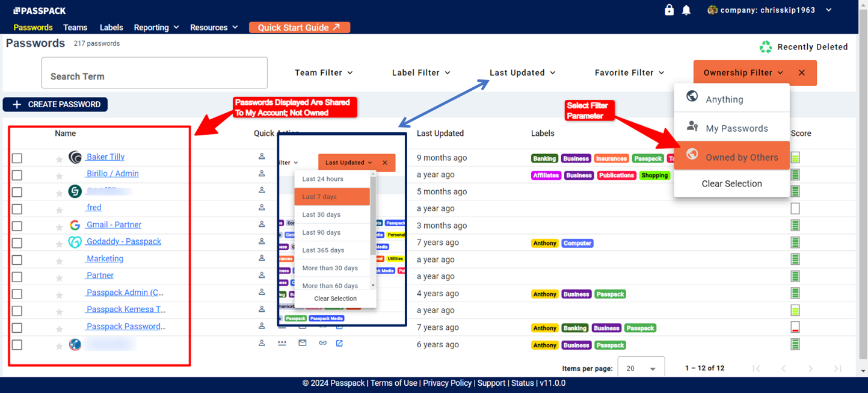Viewport: 868px width, 393px height.
Task: Open the Terms of Use footer link
Action: coord(393,383)
